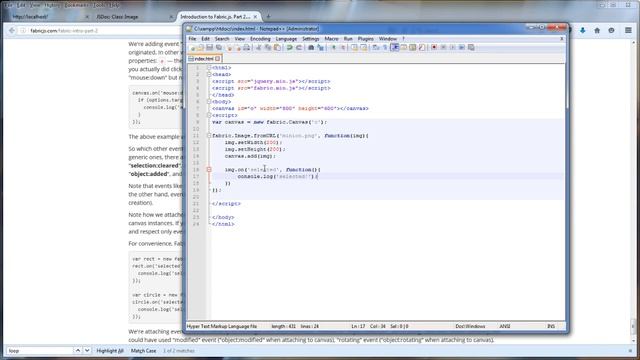Image resolution: width=640 pixels, height=360 pixels.
Task: Open the File menu in Notepad++
Action: coord(192,39)
